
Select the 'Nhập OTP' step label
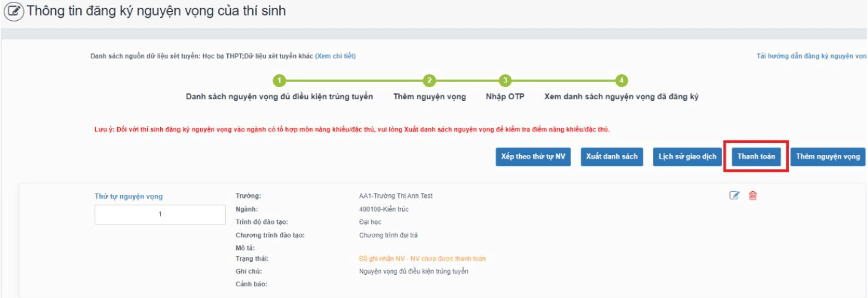click(x=505, y=97)
